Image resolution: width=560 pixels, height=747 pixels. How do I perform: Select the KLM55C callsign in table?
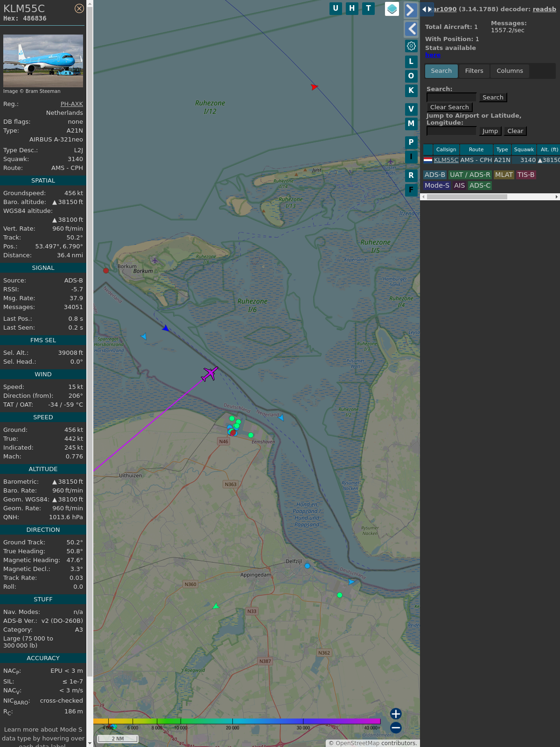446,160
